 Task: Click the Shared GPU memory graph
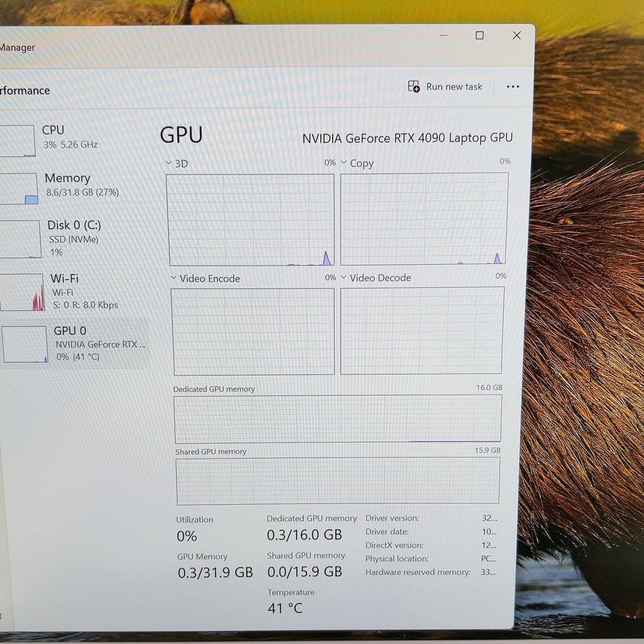coord(338,481)
